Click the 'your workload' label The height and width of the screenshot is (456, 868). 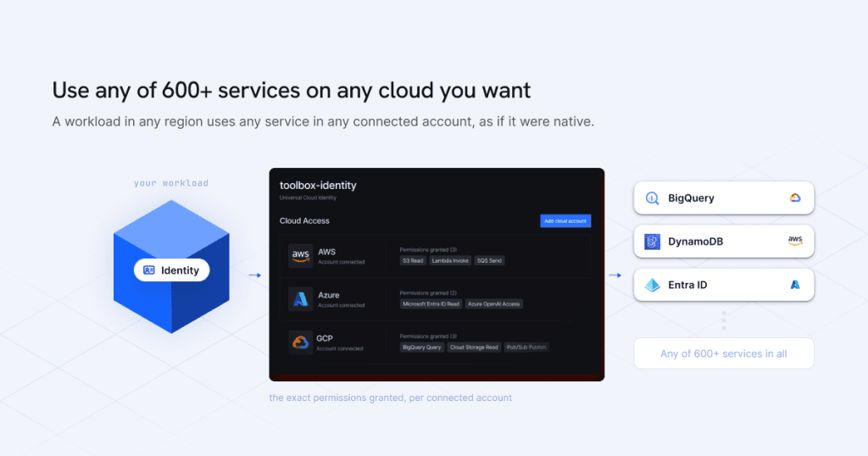(x=171, y=183)
